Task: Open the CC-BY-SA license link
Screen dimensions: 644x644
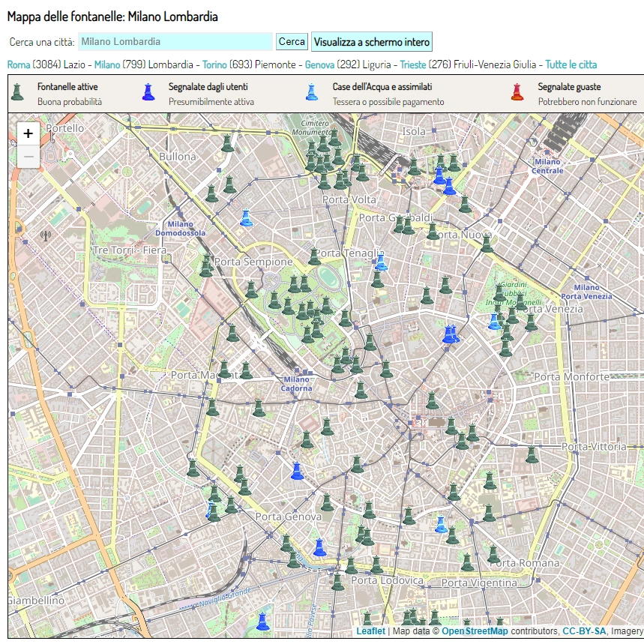Action: (584, 631)
